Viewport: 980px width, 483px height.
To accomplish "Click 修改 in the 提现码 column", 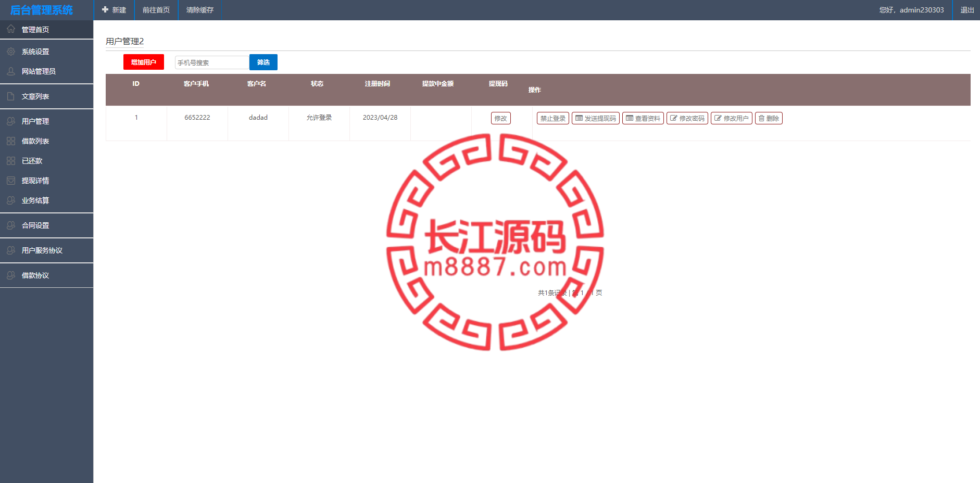I will click(x=500, y=118).
